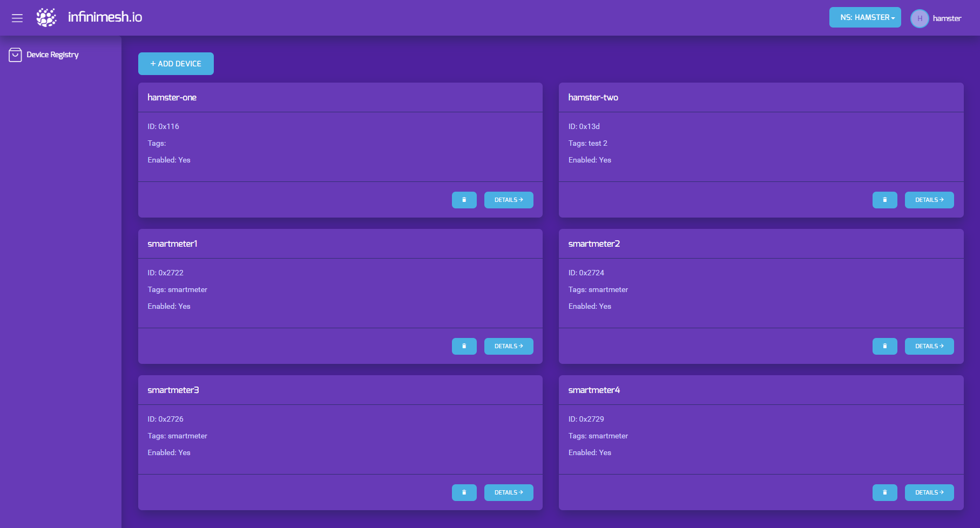Image resolution: width=980 pixels, height=528 pixels.
Task: Delete the smartmeter2 device with trash icon
Action: (885, 346)
